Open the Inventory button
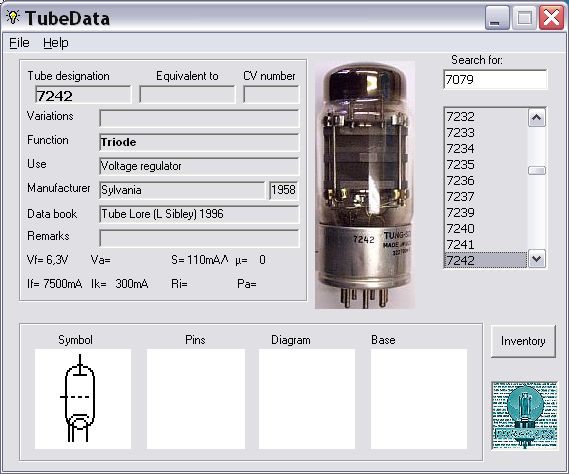Image resolution: width=569 pixels, height=474 pixels. [x=523, y=341]
